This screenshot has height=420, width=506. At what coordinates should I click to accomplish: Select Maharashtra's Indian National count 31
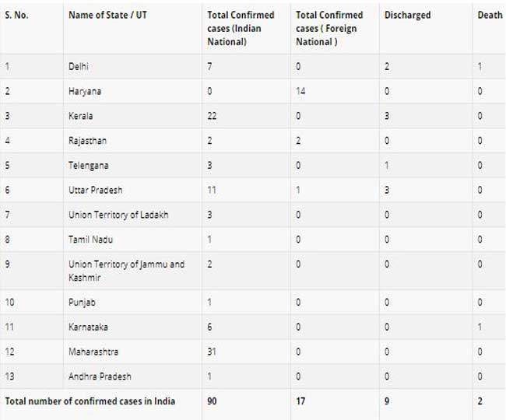pos(212,352)
